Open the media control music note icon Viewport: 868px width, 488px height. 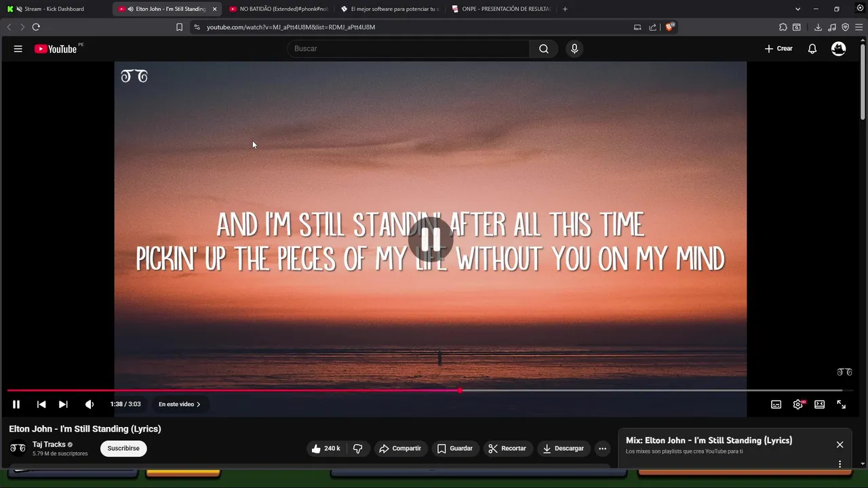coord(832,27)
